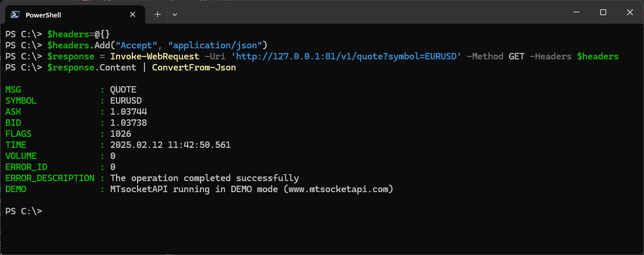The width and height of the screenshot is (644, 255).
Task: Expand the new tab profile dropdown chevron
Action: pyautogui.click(x=175, y=14)
